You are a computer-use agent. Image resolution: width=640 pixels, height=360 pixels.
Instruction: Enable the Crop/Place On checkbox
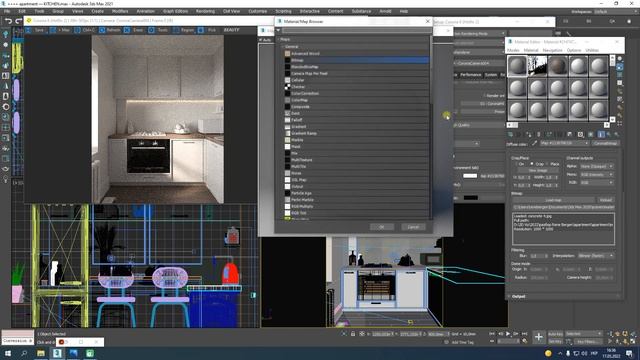tap(516, 164)
